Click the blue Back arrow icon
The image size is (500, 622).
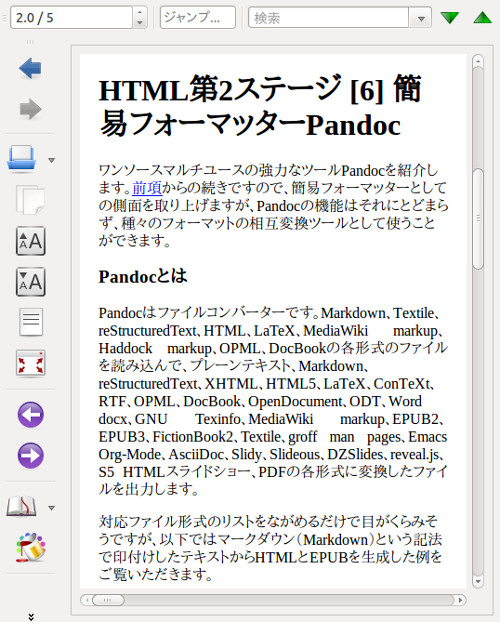coord(30,68)
